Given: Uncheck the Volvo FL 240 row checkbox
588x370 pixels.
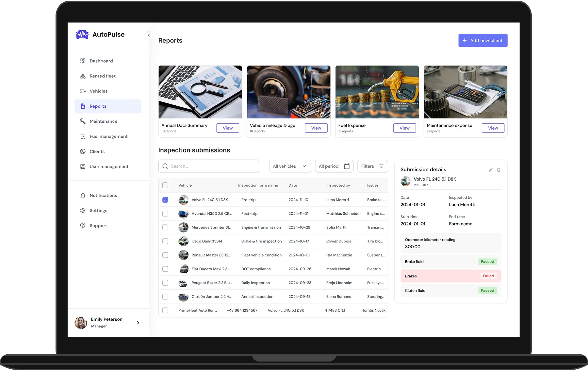Looking at the screenshot, I should [x=165, y=200].
